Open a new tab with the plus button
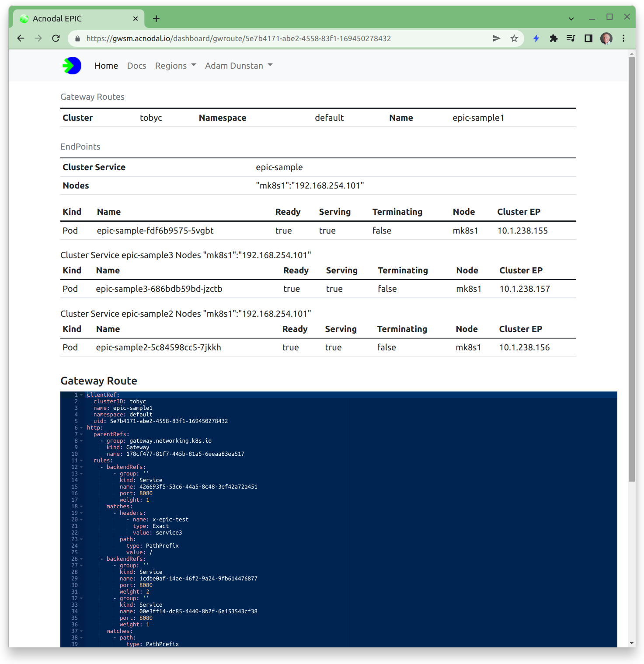The width and height of the screenshot is (644, 664). point(156,18)
